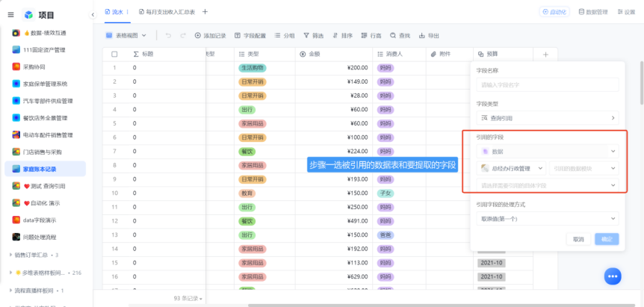Viewport: 644px width, 307px height.
Task: Click 分组 grouping tool
Action: click(285, 36)
